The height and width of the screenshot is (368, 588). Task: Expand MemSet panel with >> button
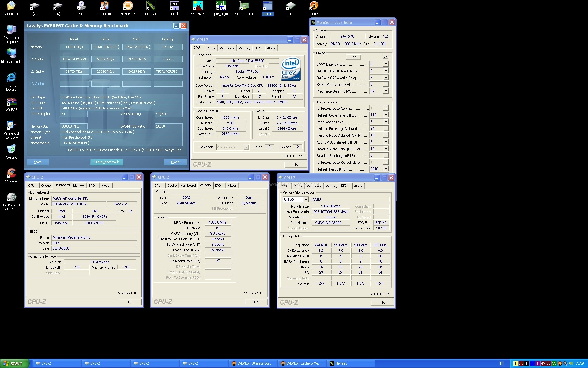pos(385,57)
